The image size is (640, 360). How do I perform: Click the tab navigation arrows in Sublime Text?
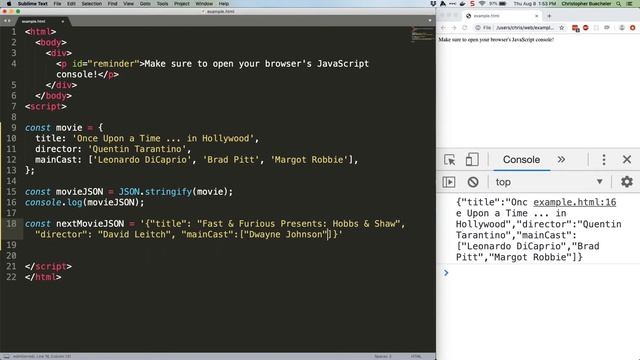pyautogui.click(x=7, y=21)
